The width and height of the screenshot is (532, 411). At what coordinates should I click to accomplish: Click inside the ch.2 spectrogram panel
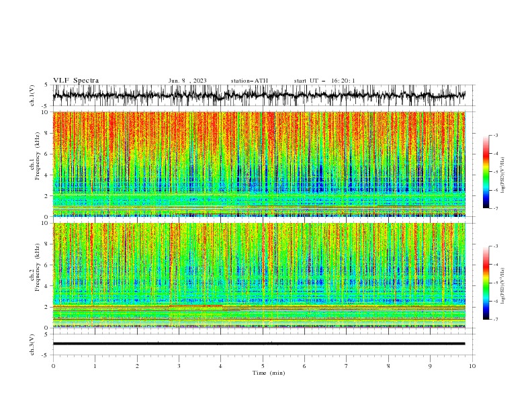(259, 275)
